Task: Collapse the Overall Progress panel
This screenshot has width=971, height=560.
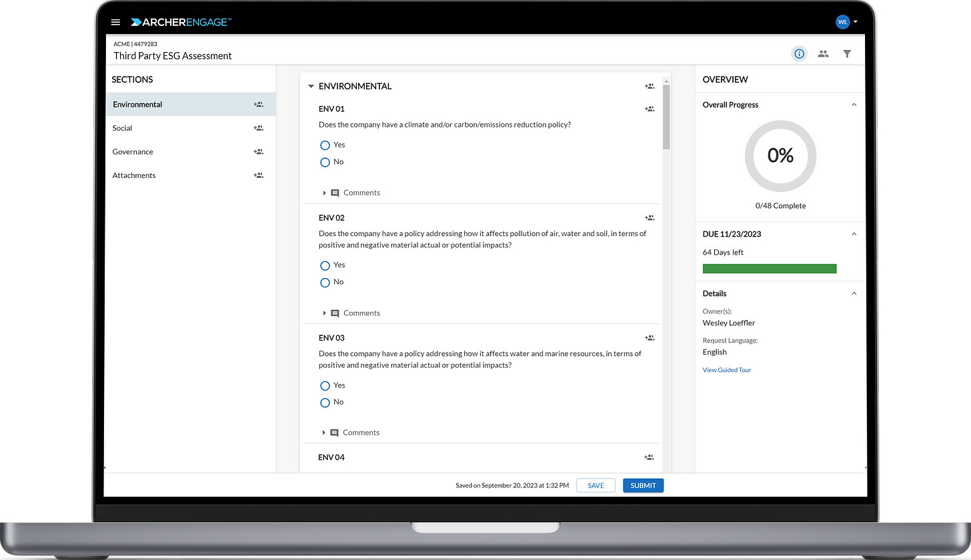Action: (x=854, y=105)
